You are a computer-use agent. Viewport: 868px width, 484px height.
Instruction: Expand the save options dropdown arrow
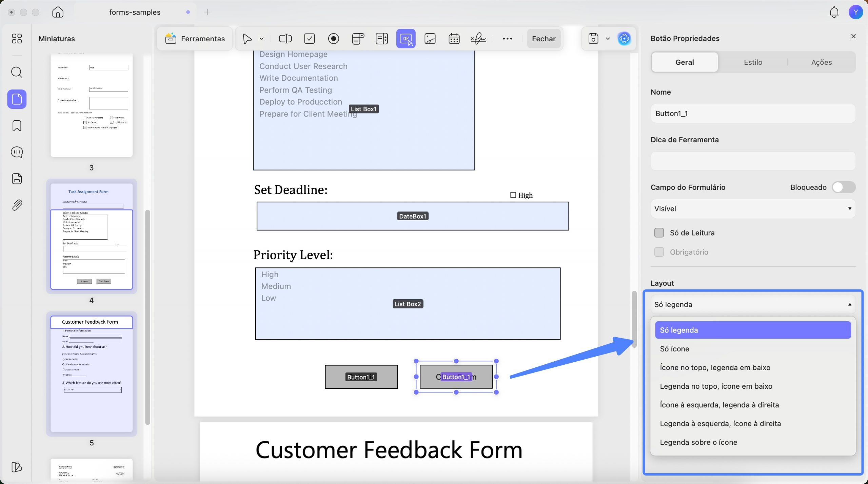point(608,39)
